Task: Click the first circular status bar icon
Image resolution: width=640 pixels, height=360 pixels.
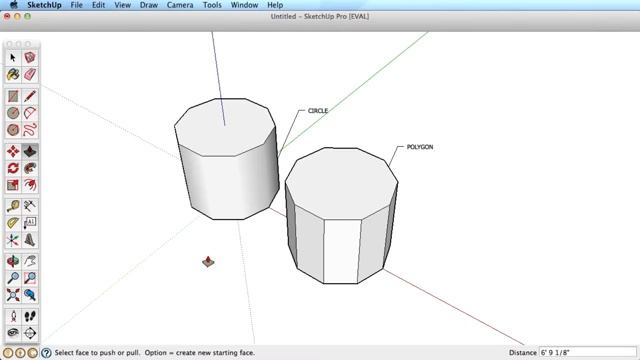Action: (8, 353)
